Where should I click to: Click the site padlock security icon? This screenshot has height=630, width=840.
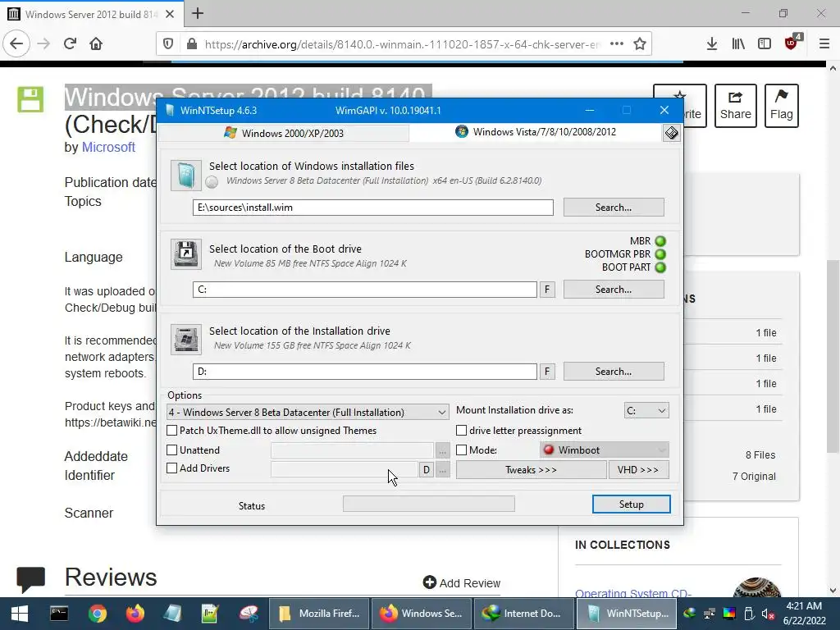tap(192, 44)
